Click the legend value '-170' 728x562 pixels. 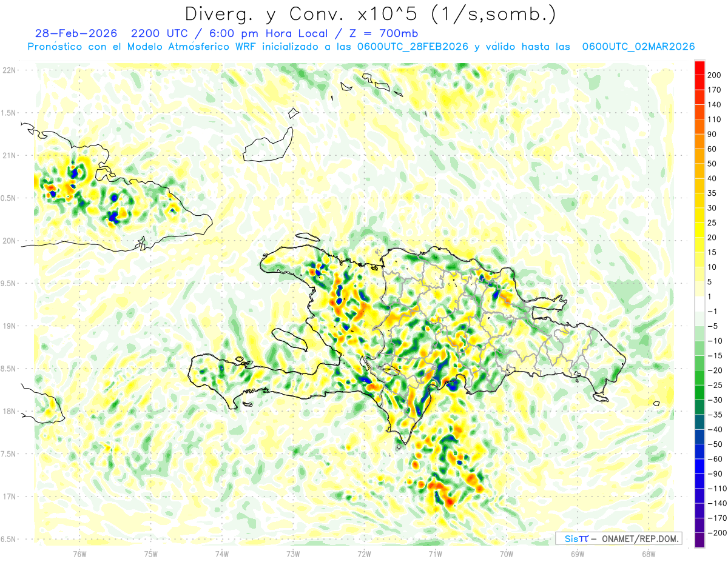tap(717, 518)
